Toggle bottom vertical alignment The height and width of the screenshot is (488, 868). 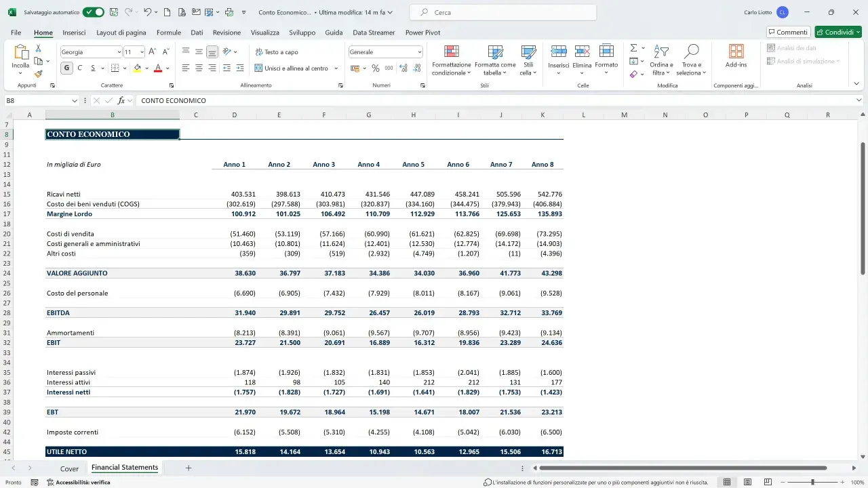pos(212,52)
